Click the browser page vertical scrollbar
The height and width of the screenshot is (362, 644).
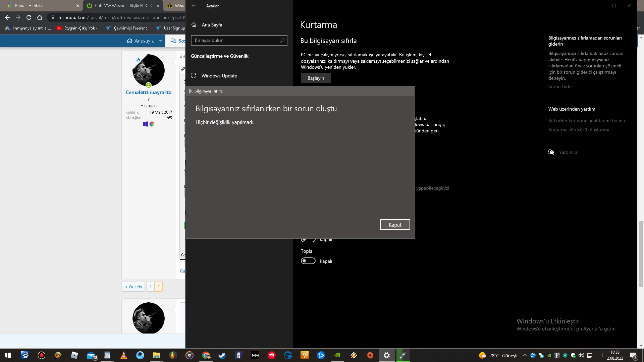(641, 254)
